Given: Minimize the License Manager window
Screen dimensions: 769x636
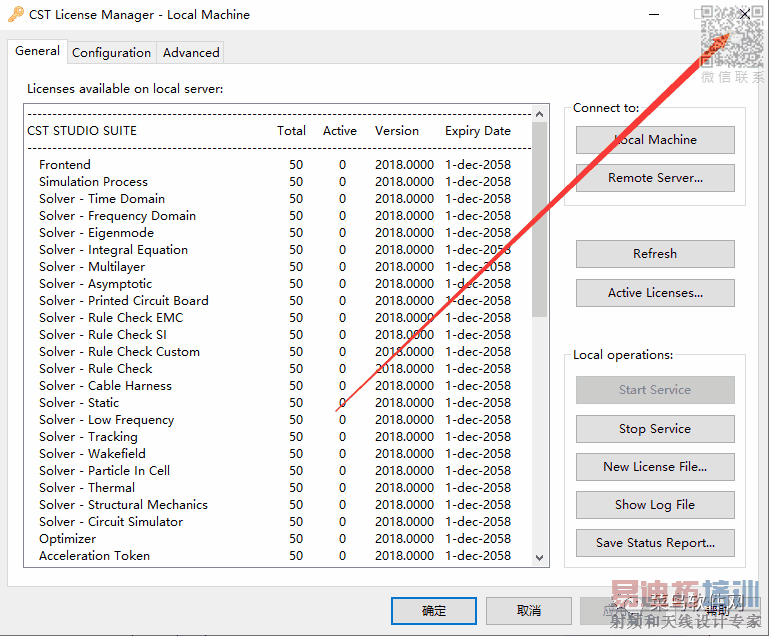Looking at the screenshot, I should 654,15.
